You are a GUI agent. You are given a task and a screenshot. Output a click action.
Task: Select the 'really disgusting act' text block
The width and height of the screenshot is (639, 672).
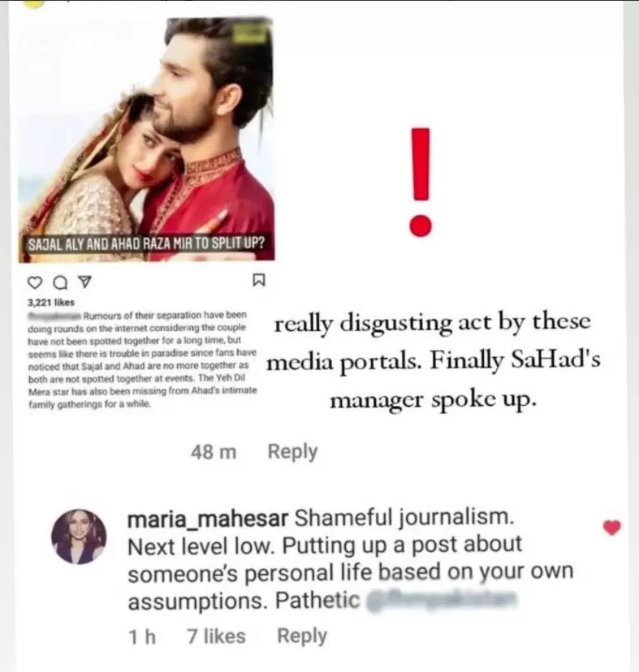(433, 360)
